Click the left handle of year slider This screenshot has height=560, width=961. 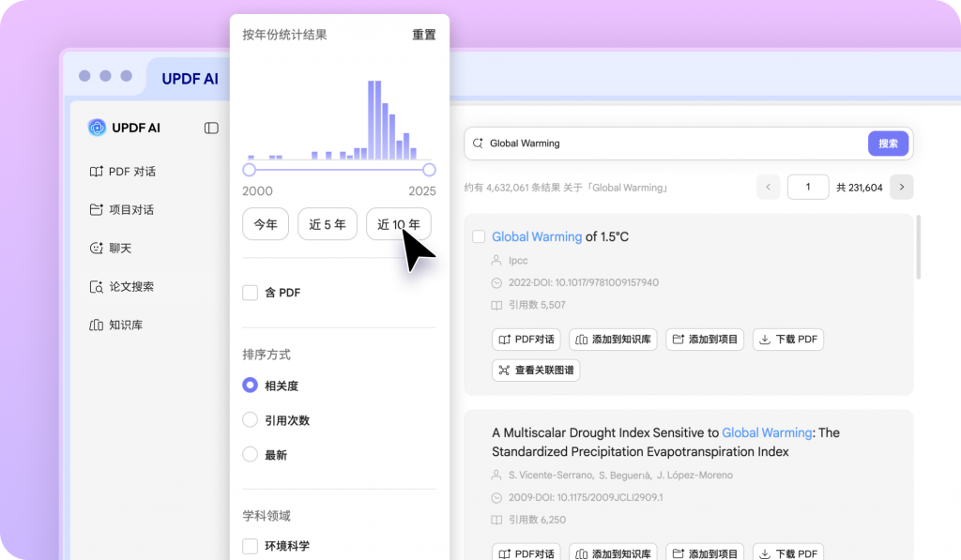pyautogui.click(x=250, y=170)
